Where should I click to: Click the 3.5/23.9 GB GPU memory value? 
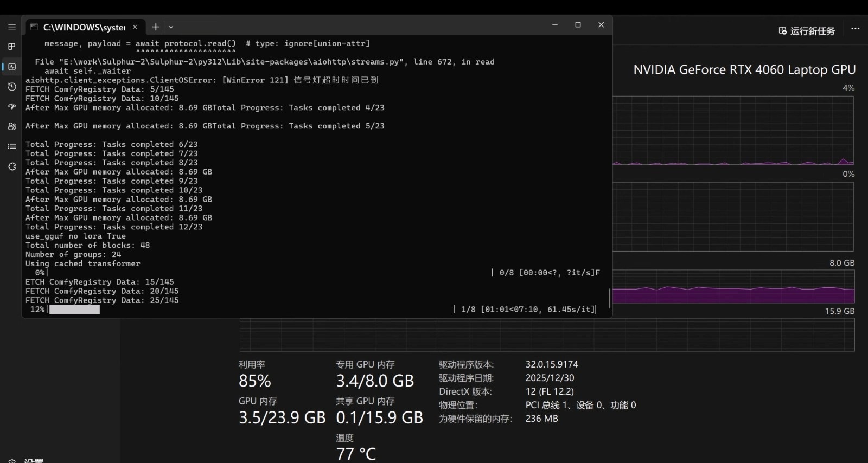point(282,417)
